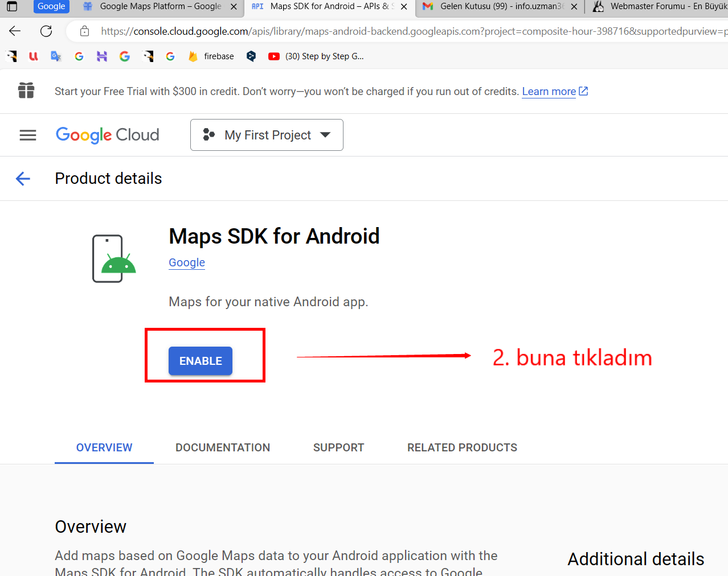Switch to the DOCUMENTATION tab
728x576 pixels.
223,447
